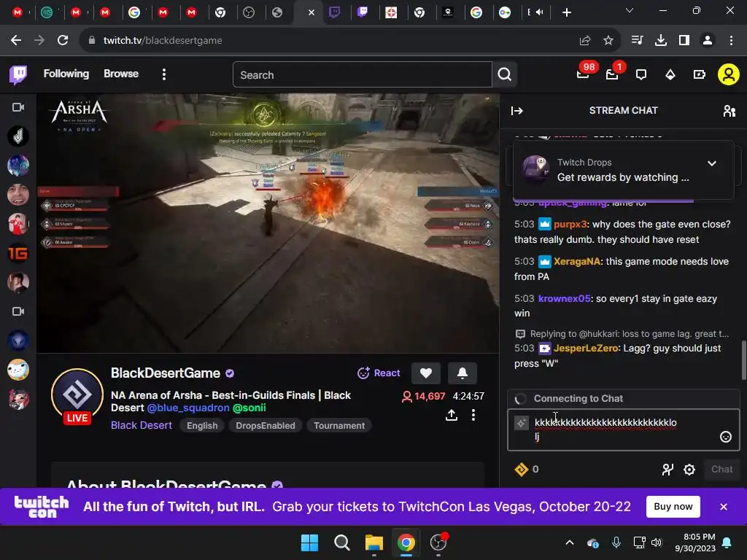
Task: Open Prime loot with 98 badge
Action: 584,74
